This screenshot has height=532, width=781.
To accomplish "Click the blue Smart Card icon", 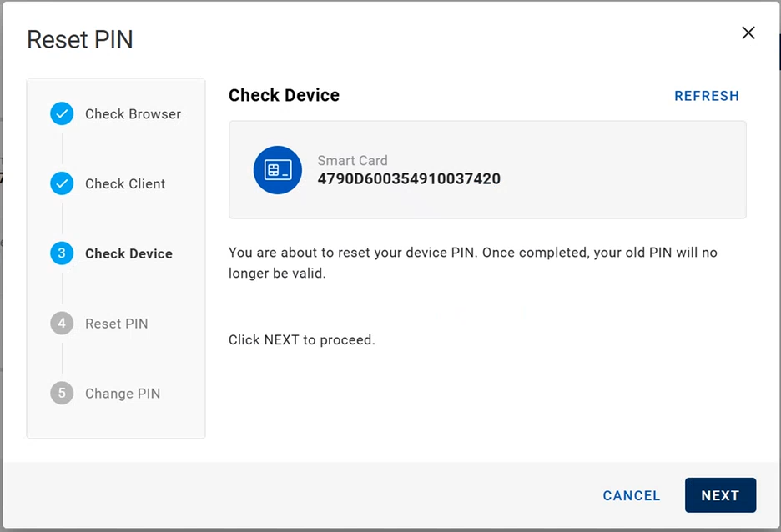I will [277, 170].
